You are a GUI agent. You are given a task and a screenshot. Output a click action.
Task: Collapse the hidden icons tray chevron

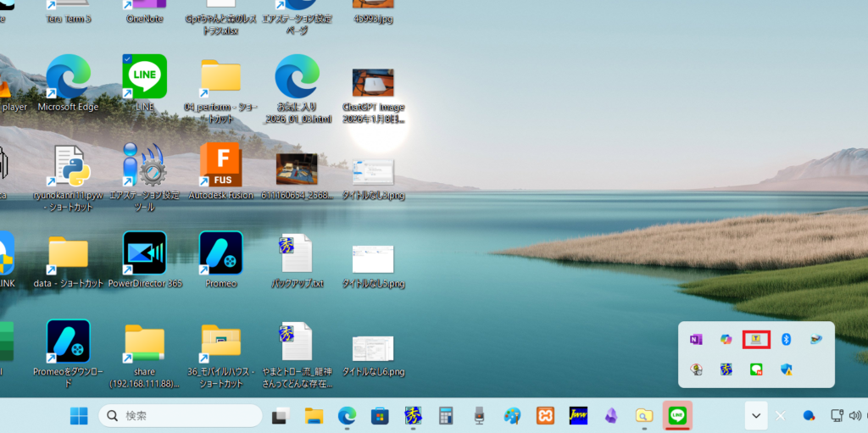(x=755, y=416)
